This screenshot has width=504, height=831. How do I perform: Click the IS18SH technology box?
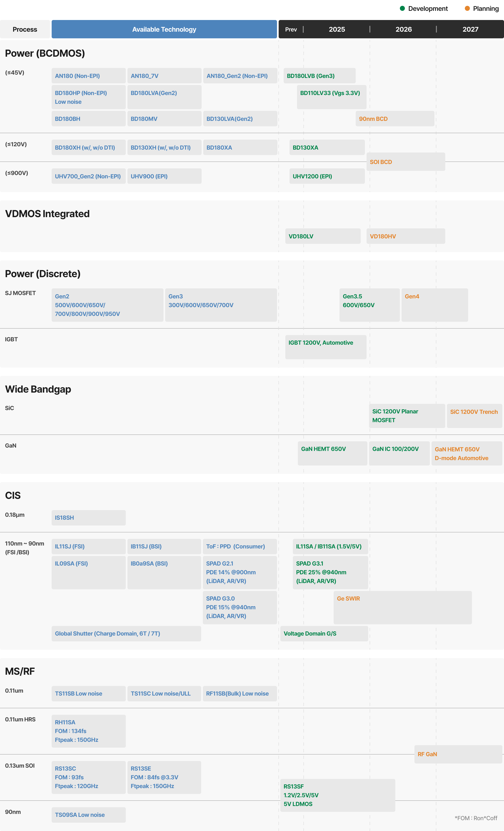88,518
